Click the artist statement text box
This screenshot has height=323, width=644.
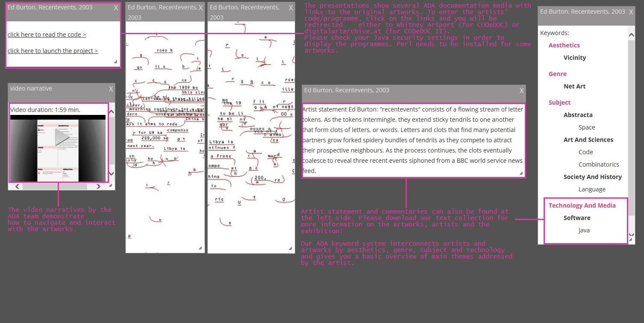coord(413,140)
